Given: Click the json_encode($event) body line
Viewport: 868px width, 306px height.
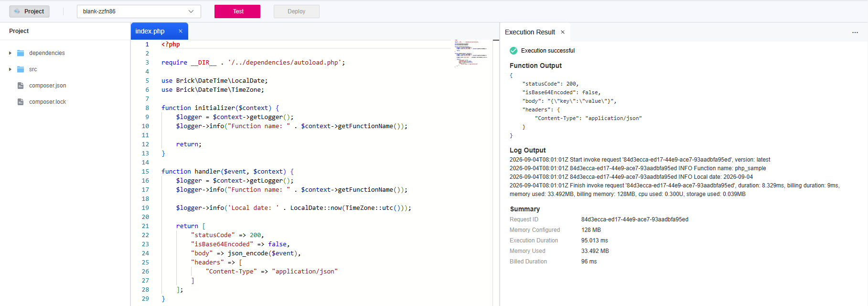Looking at the screenshot, I should tap(246, 253).
